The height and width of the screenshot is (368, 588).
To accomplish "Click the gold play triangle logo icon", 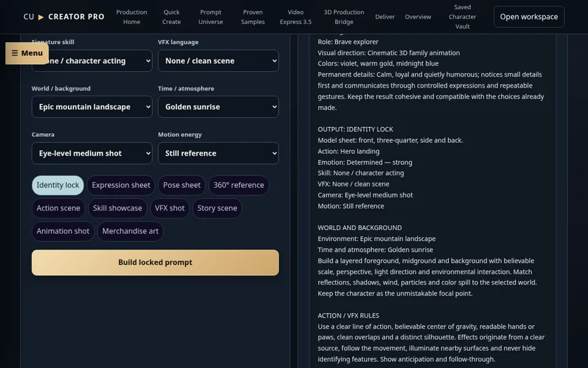I will tap(41, 17).
